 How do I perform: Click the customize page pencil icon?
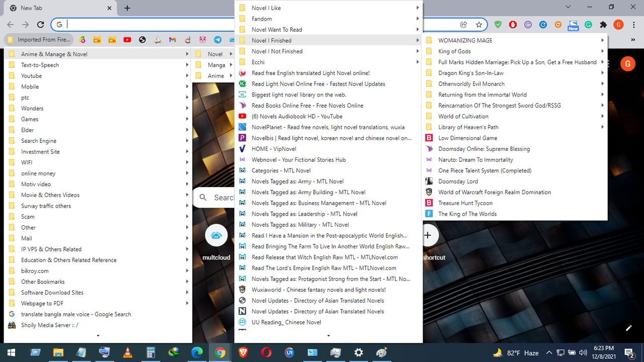pos(628,328)
